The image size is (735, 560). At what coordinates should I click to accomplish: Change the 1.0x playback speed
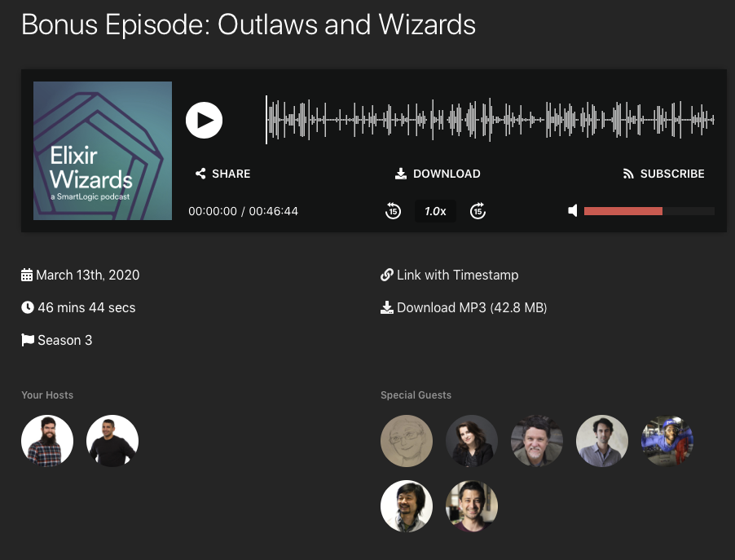coord(435,211)
